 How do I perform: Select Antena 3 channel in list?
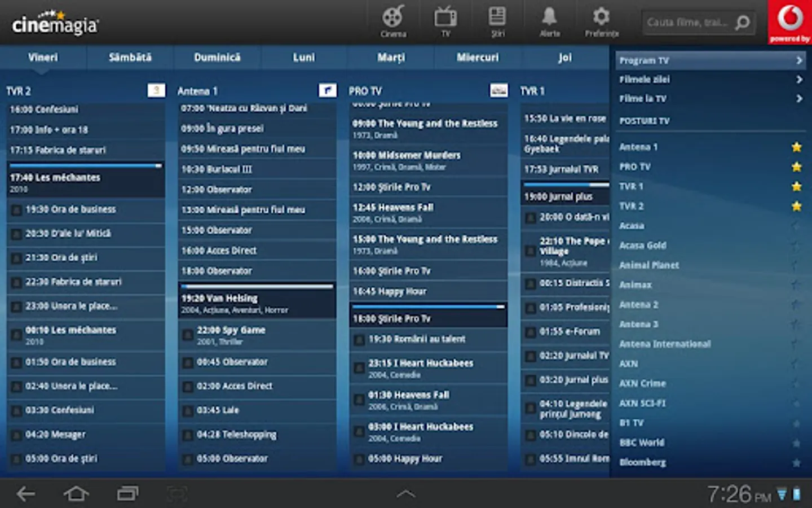[x=639, y=324]
